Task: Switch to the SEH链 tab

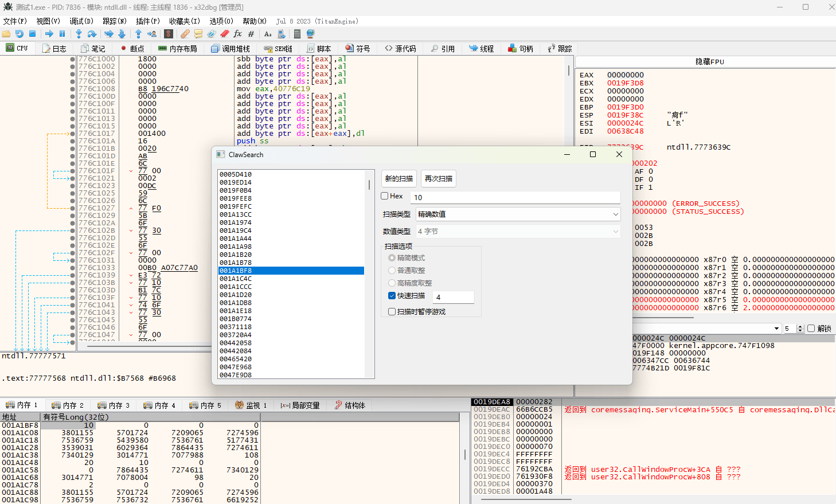Action: pyautogui.click(x=278, y=49)
